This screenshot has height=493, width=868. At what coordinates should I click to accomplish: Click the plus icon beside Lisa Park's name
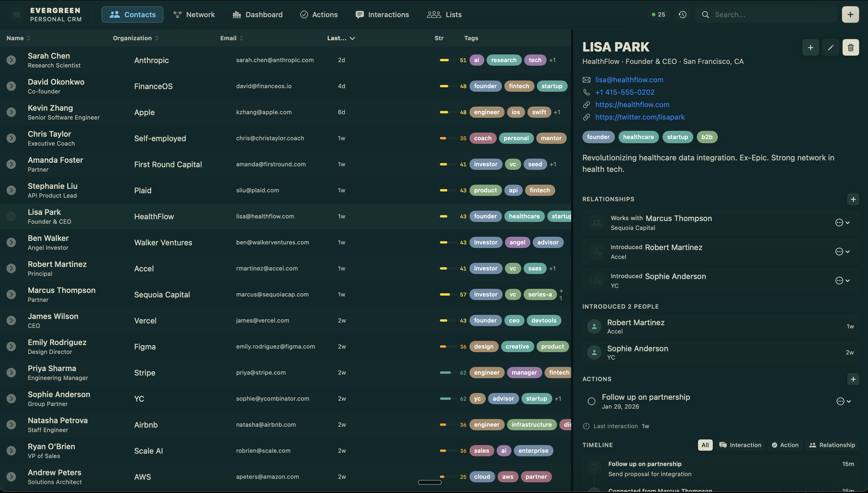click(x=810, y=47)
